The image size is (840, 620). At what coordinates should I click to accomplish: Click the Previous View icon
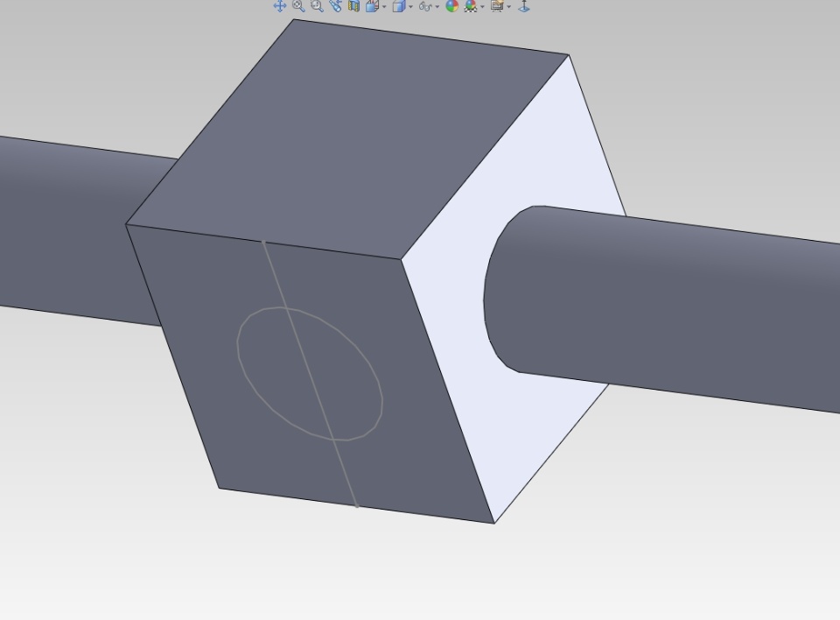[335, 6]
